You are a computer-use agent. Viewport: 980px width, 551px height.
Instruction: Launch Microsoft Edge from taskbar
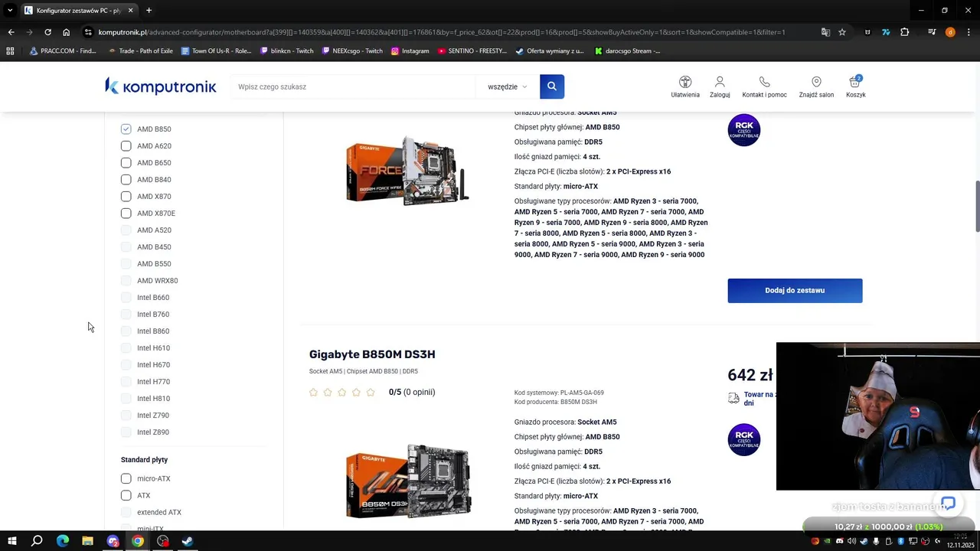[x=63, y=541]
